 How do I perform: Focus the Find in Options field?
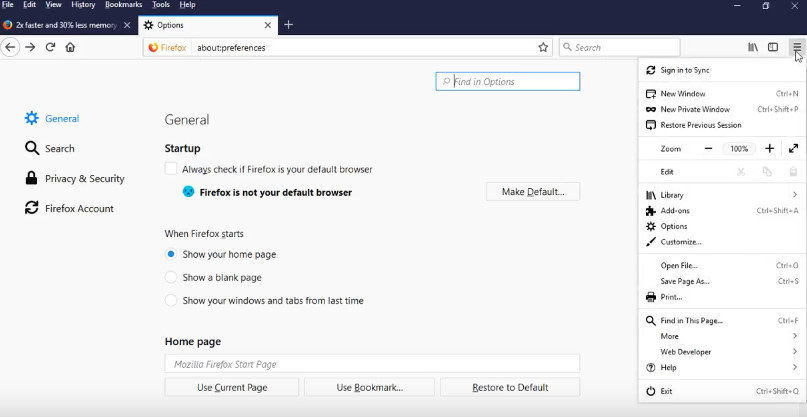507,81
